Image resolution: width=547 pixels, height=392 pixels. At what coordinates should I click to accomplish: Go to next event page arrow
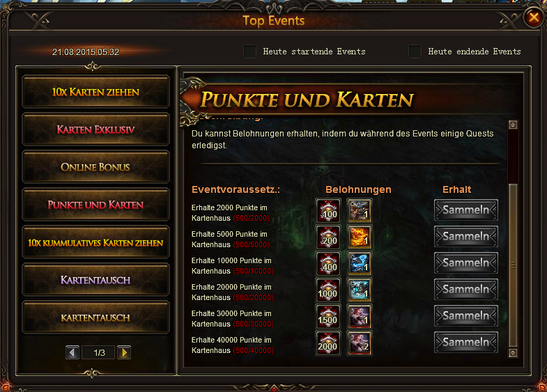coord(124,352)
